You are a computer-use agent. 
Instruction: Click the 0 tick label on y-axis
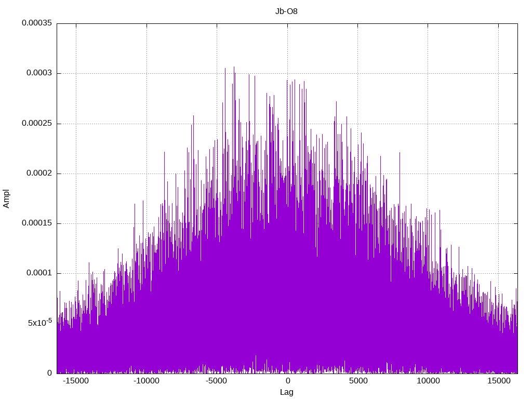[x=50, y=373]
